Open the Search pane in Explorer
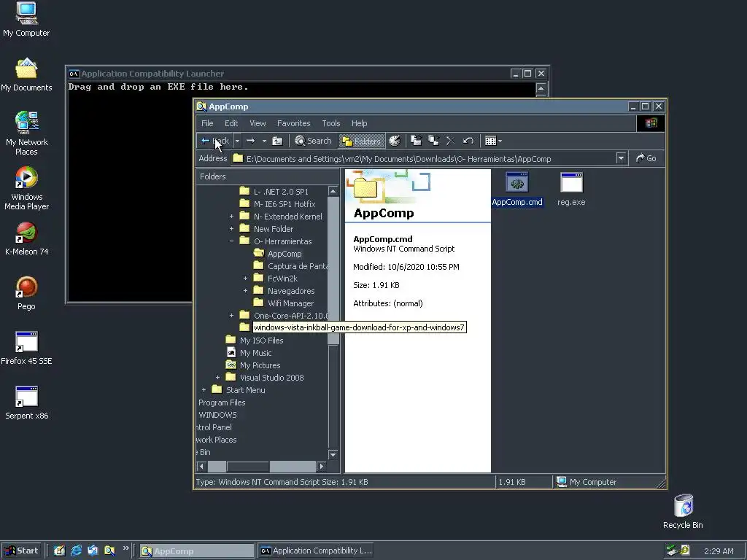This screenshot has width=747, height=560. coord(313,141)
